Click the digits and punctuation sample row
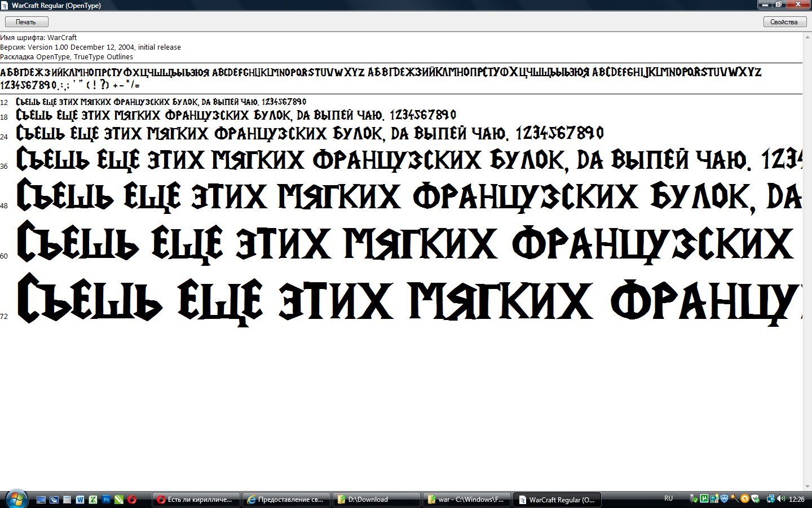Screen dimensions: 812x508 70,85
